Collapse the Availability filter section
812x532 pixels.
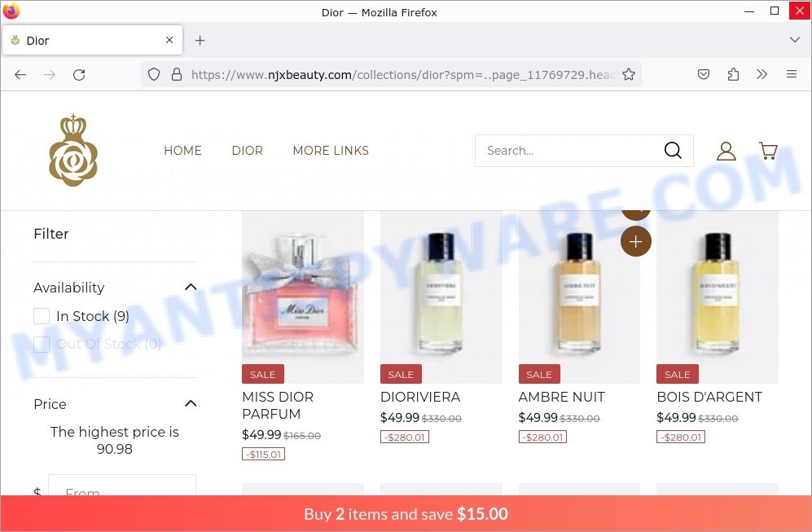pos(191,287)
